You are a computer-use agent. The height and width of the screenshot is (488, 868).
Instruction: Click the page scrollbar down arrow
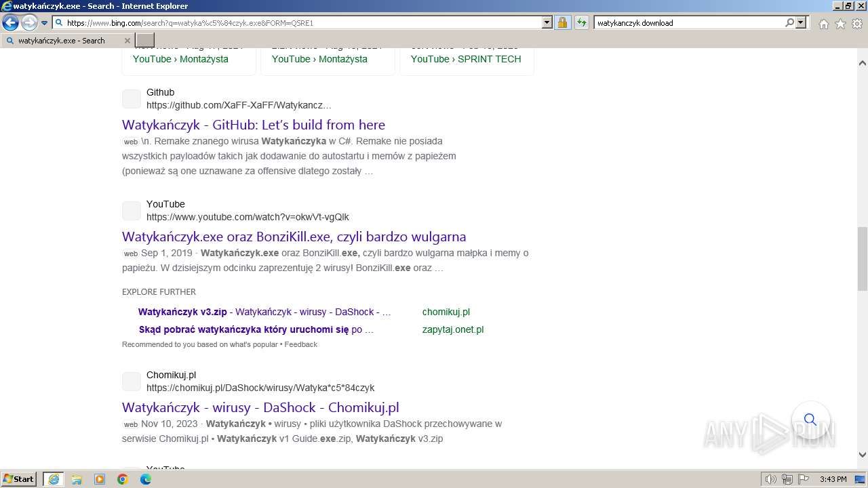click(863, 455)
